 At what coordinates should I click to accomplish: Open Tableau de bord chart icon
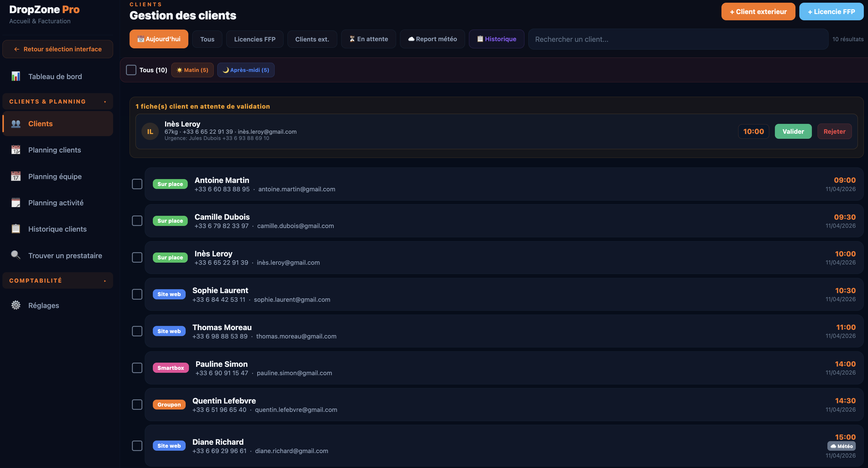click(x=16, y=76)
